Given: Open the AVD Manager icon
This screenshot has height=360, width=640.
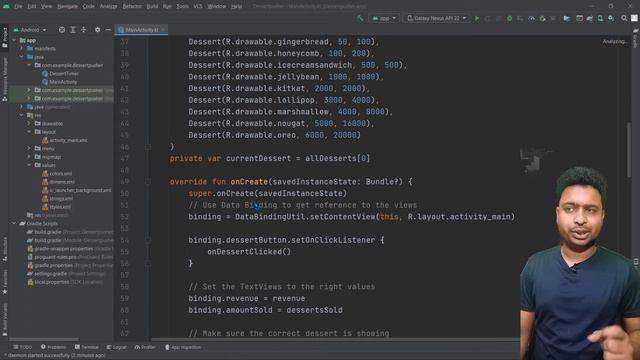Looking at the screenshot, I should (600, 18).
